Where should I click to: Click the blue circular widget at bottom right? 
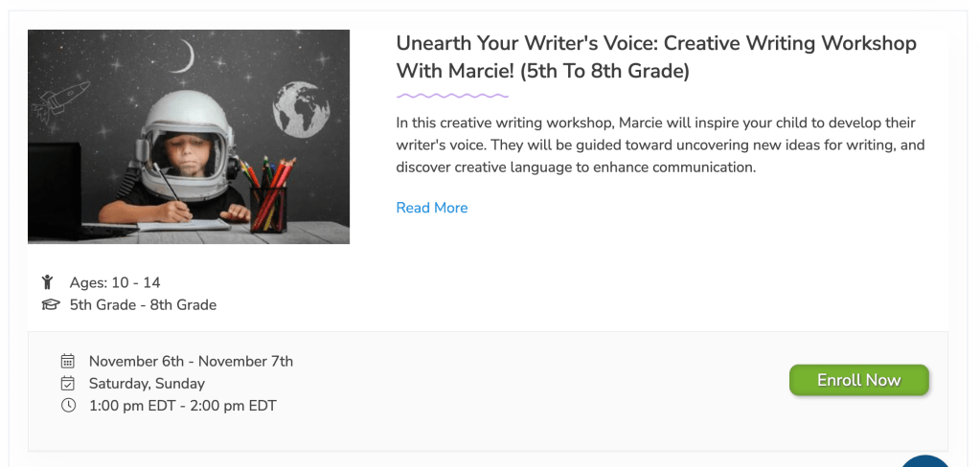click(927, 463)
